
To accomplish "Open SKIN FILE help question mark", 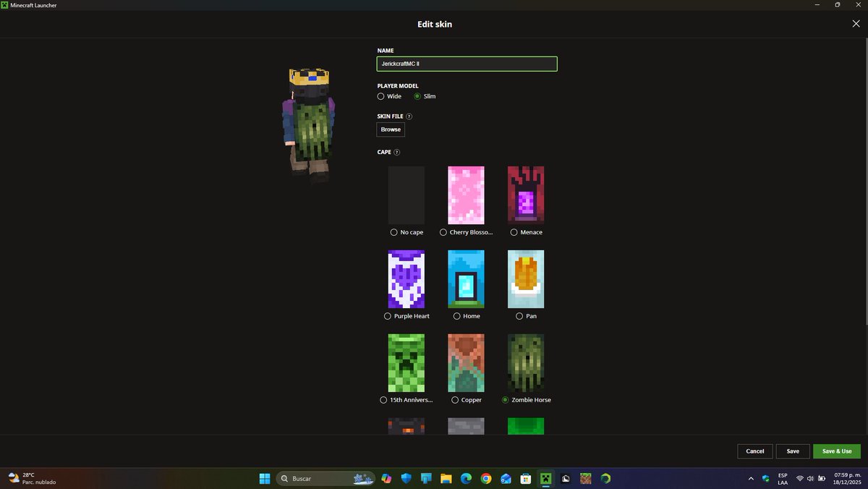I will click(409, 116).
